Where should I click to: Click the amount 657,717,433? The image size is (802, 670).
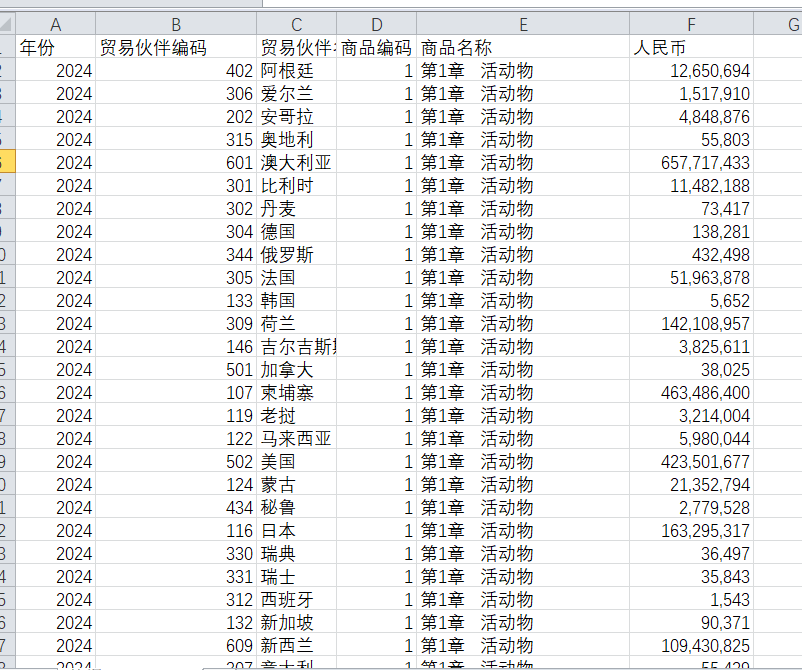click(x=691, y=162)
